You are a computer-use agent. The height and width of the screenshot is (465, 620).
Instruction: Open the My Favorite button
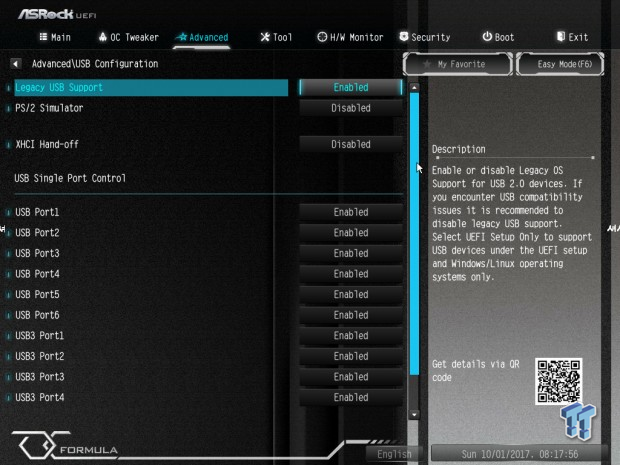point(458,64)
